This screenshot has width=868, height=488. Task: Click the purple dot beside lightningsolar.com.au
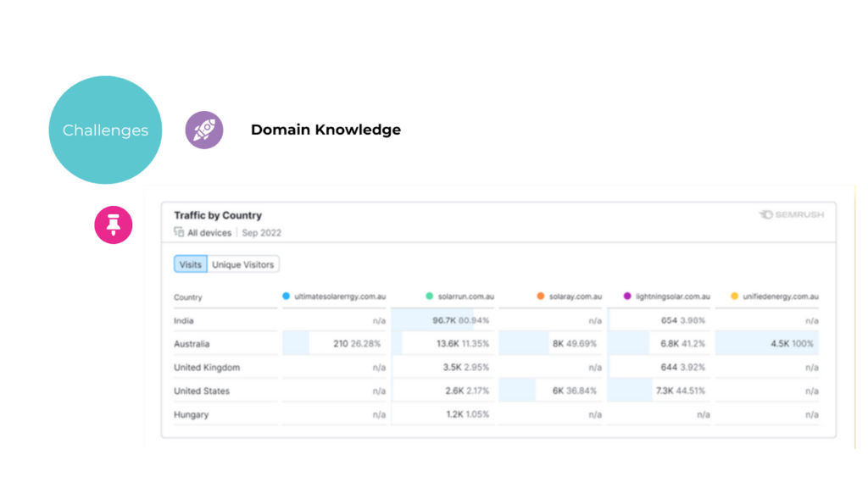tap(627, 297)
